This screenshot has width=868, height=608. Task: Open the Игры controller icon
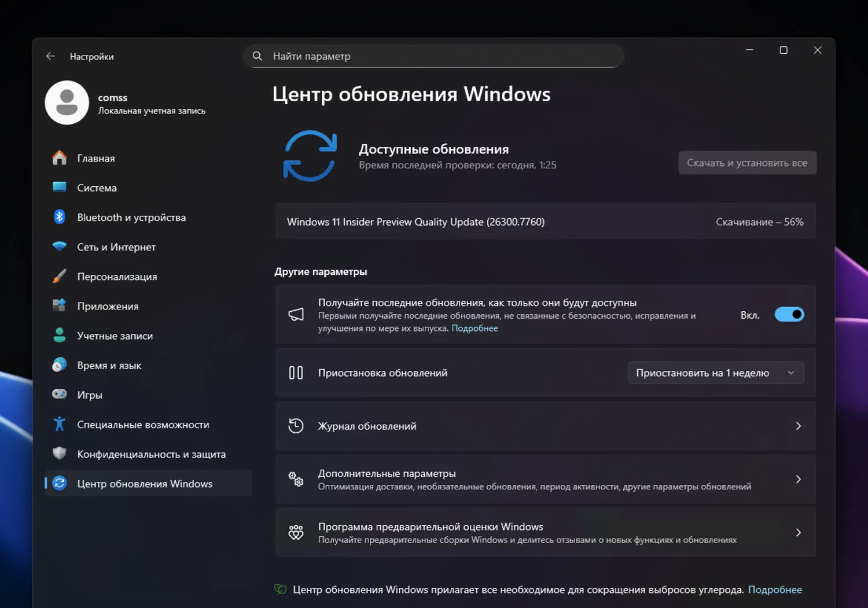pyautogui.click(x=60, y=394)
